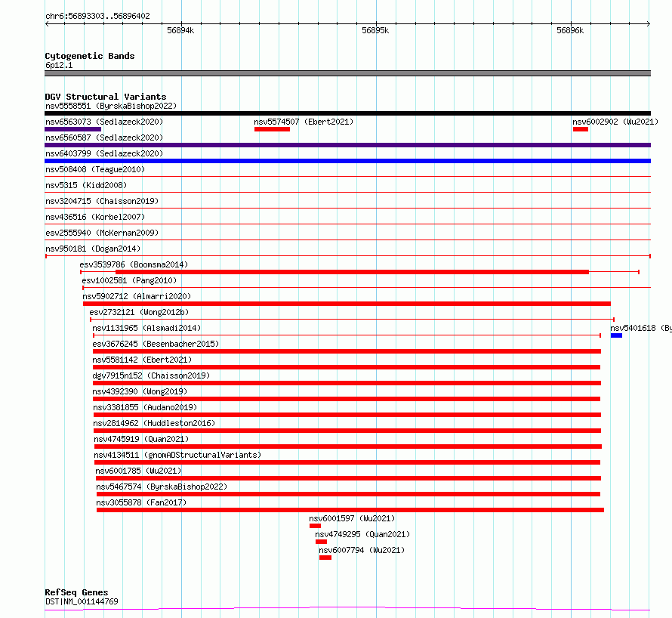Open nsv5574507 (Ebert2021) label
The height and width of the screenshot is (618, 672).
coord(304,122)
